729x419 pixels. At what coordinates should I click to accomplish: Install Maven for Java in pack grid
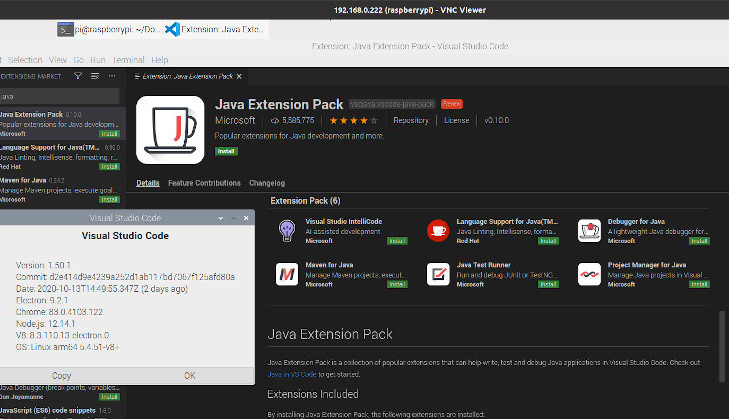coord(397,284)
